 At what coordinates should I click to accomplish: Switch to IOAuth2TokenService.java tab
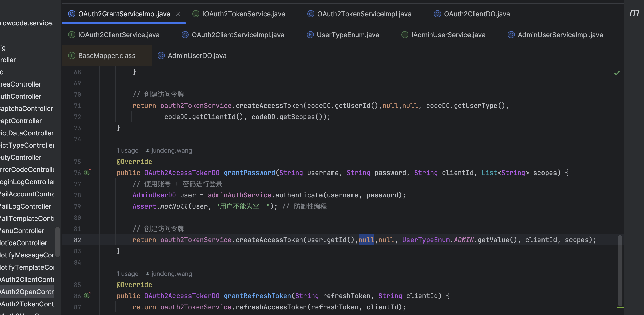coord(243,14)
